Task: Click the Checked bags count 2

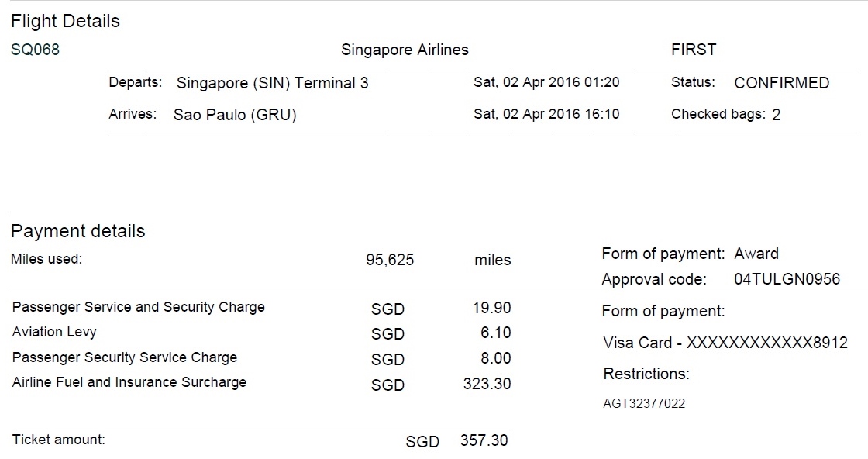Action: pos(776,115)
